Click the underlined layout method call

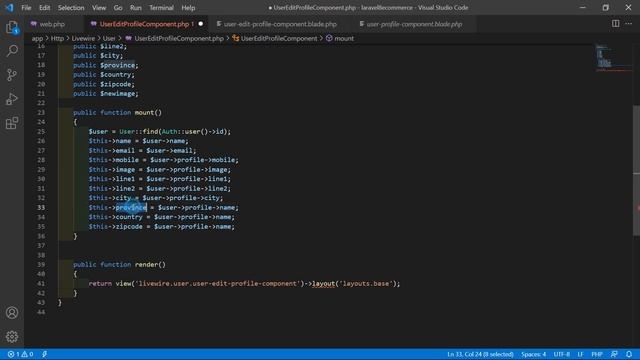tap(324, 283)
